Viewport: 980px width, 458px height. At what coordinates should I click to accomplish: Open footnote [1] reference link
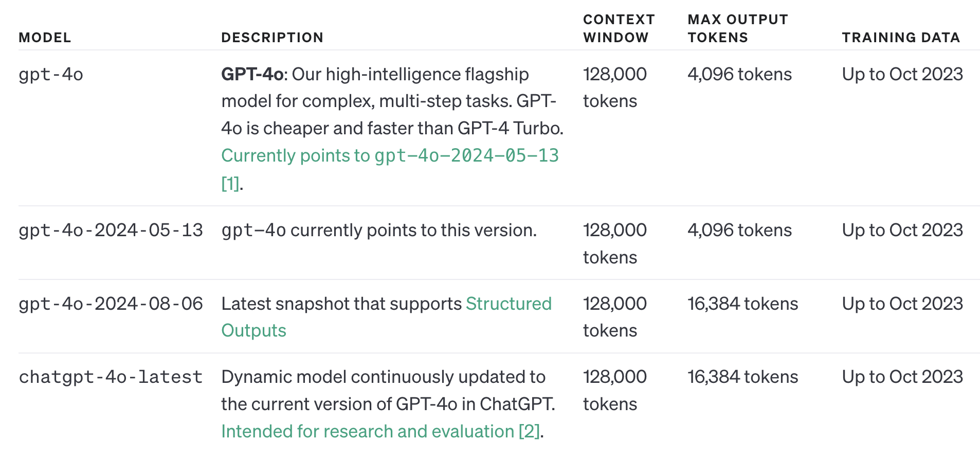[x=230, y=183]
